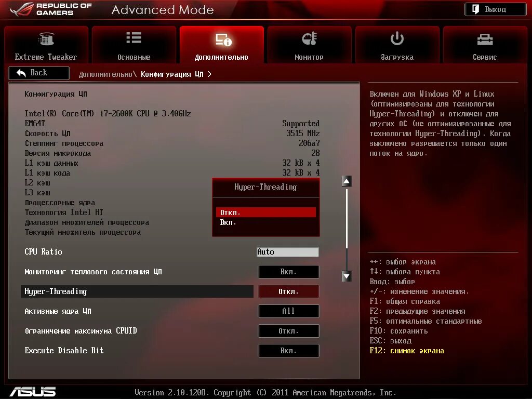
Task: Click the Технология Intel HT row
Action: click(x=64, y=212)
